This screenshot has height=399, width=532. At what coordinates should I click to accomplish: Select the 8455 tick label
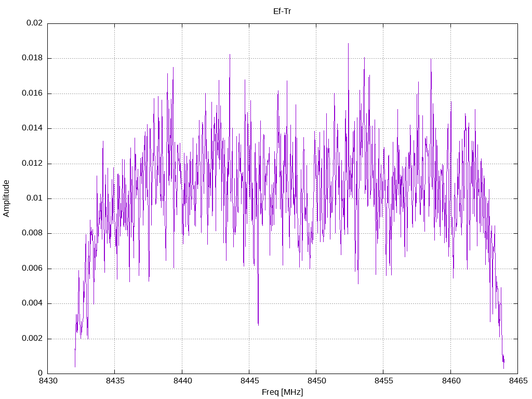click(384, 381)
